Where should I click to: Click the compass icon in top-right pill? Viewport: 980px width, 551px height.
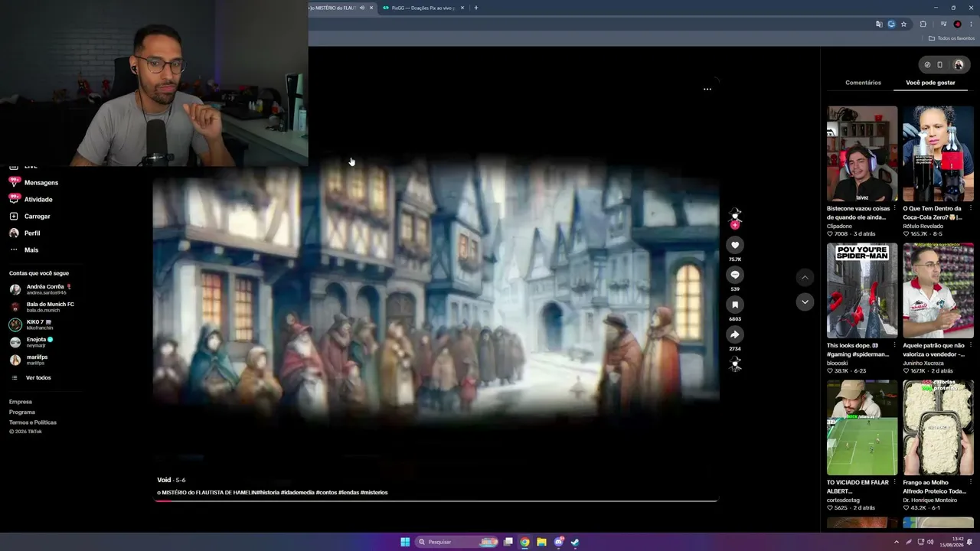coord(927,65)
